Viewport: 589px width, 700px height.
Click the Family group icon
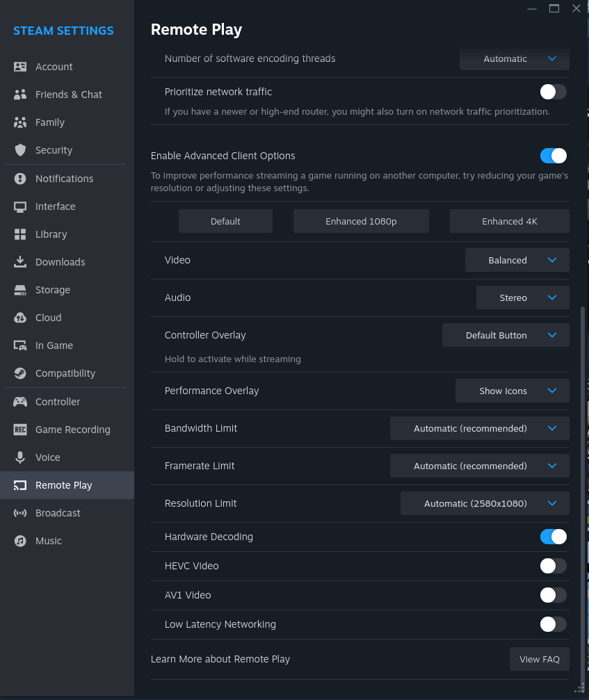click(20, 122)
